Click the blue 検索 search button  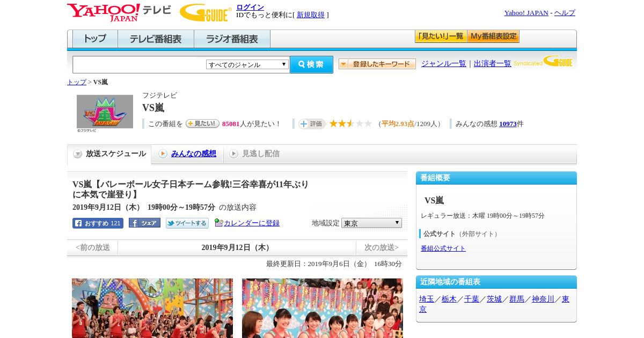(311, 64)
